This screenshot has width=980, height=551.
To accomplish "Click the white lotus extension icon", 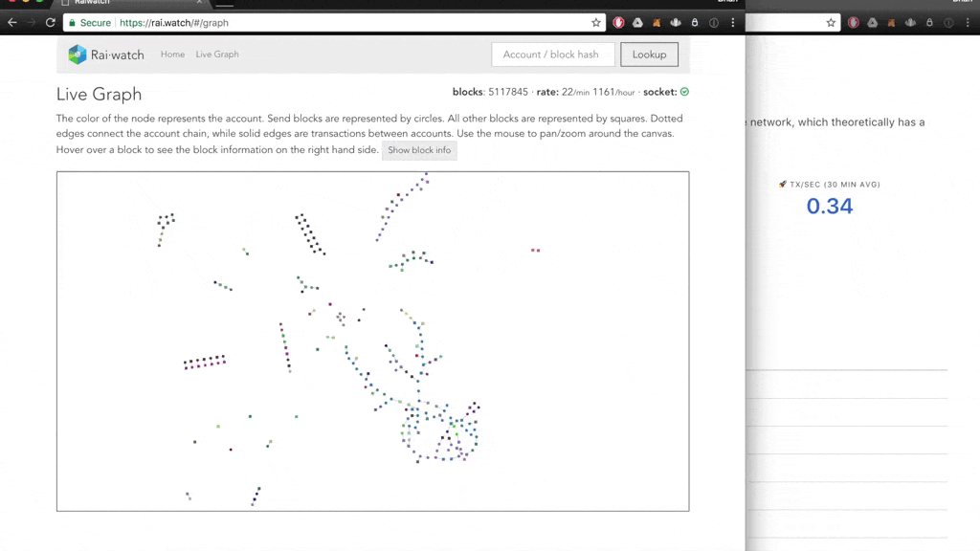I will (676, 22).
